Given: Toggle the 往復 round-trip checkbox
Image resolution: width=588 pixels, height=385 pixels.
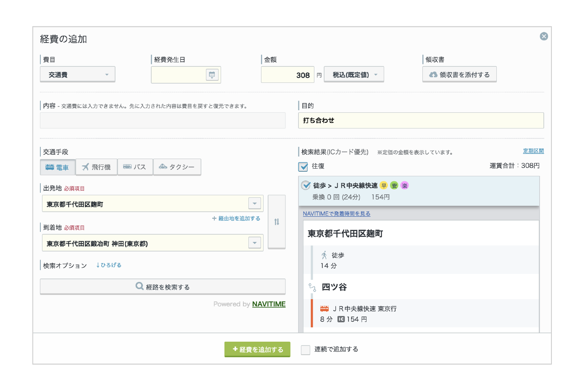Looking at the screenshot, I should [x=303, y=167].
